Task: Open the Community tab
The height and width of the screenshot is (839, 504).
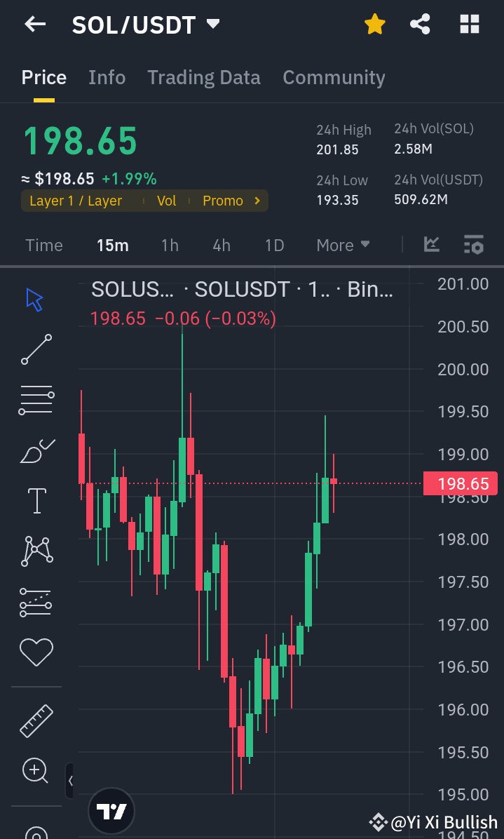Action: pyautogui.click(x=334, y=77)
